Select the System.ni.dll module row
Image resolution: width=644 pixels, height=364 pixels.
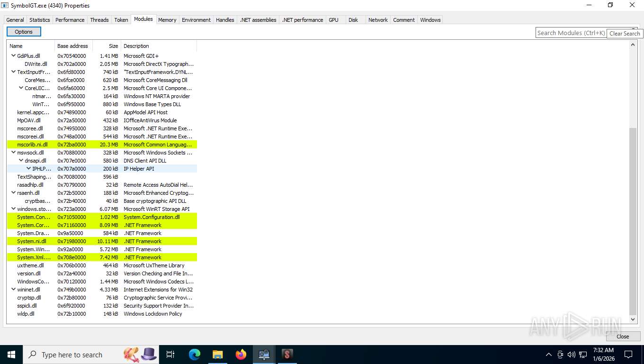(102, 241)
